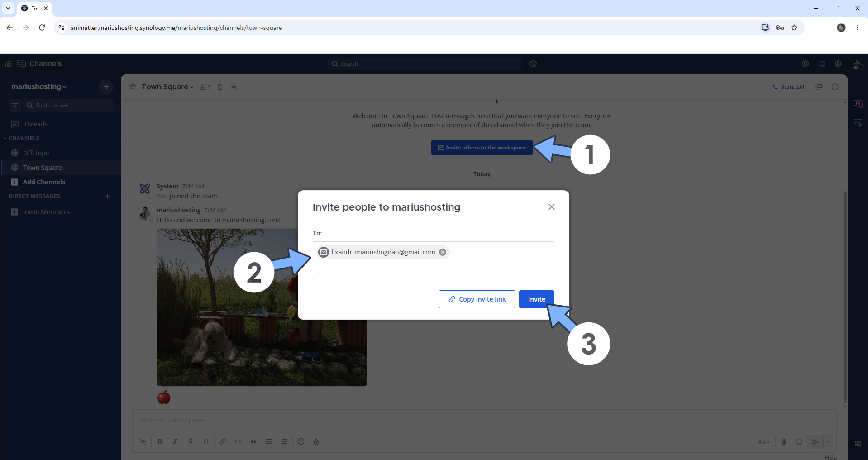Open the emoji picker in composer
The height and width of the screenshot is (460, 868).
799,442
